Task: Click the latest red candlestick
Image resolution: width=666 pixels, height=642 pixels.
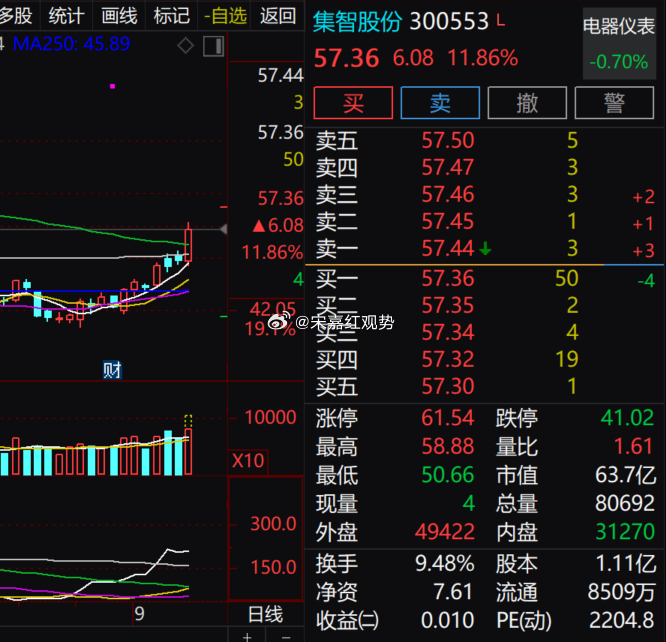Action: coord(189,245)
